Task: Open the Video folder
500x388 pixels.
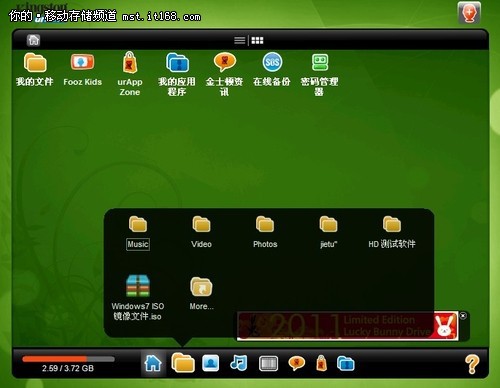Action: tap(201, 224)
